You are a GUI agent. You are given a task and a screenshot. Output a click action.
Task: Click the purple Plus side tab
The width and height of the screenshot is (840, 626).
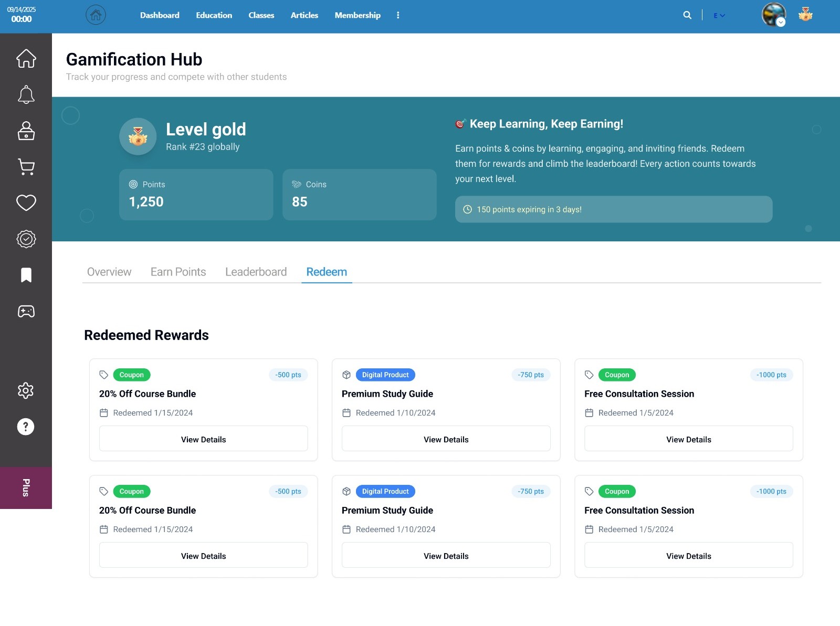(x=26, y=487)
